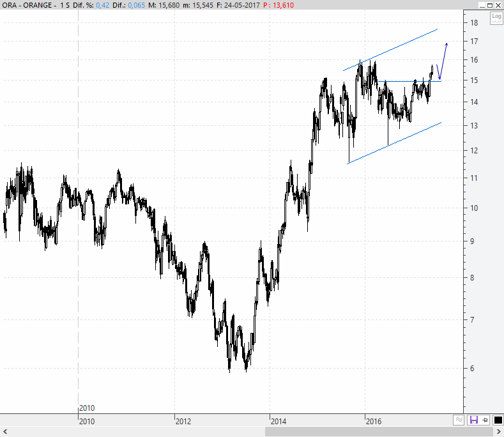Click the 2014 time axis label

tap(279, 421)
